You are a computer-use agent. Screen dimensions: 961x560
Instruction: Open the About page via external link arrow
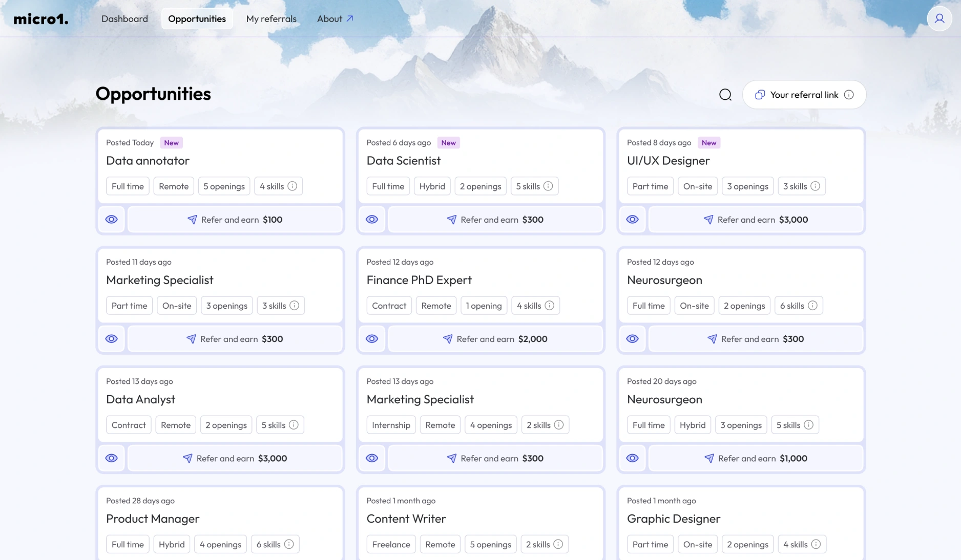(x=350, y=18)
